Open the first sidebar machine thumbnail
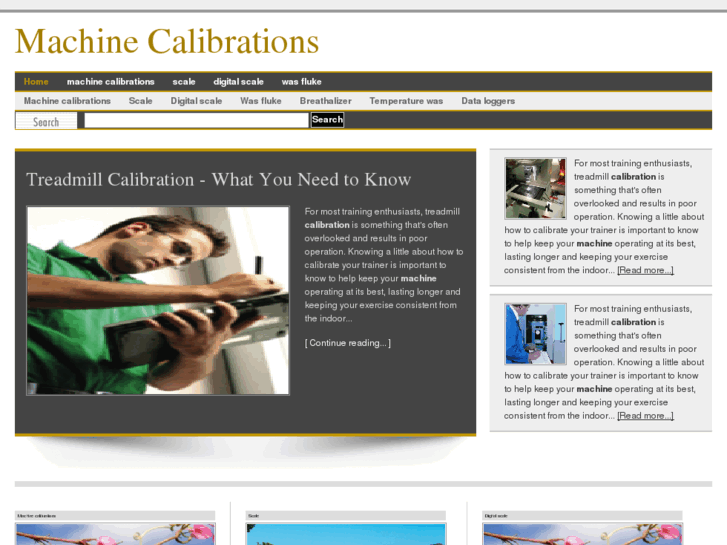 tap(535, 188)
